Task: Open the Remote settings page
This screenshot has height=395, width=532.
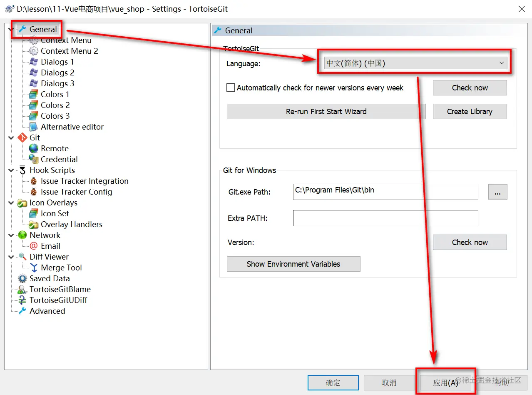Action: pos(55,148)
